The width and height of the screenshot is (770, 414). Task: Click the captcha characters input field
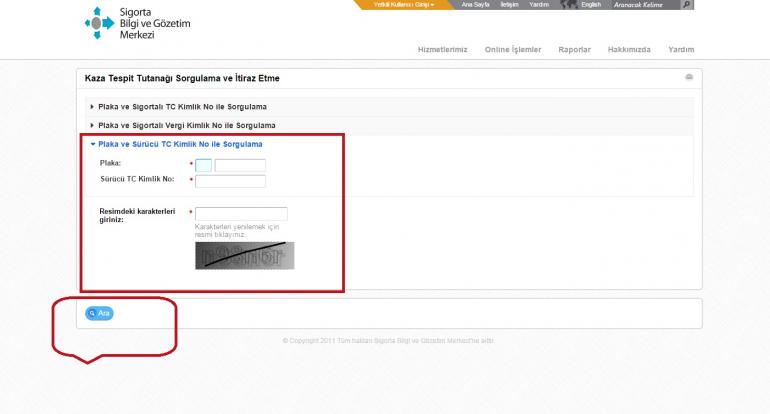(x=241, y=214)
